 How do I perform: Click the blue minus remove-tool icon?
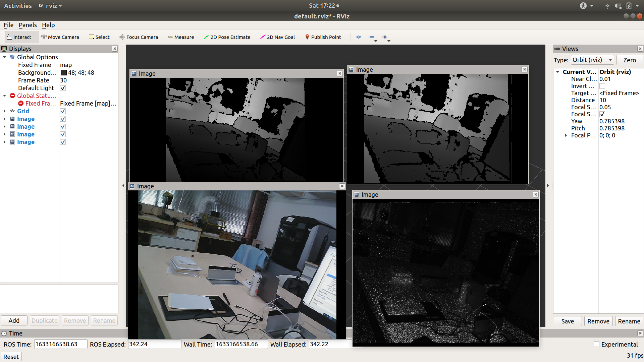click(x=372, y=37)
